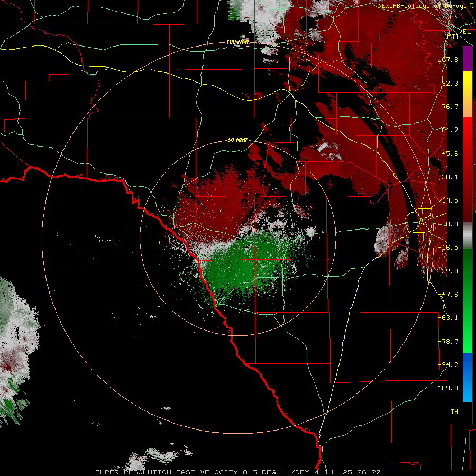Viewport: 476px width, 476px height.
Task: Select the 76.7 scale value
Action: tap(450, 106)
